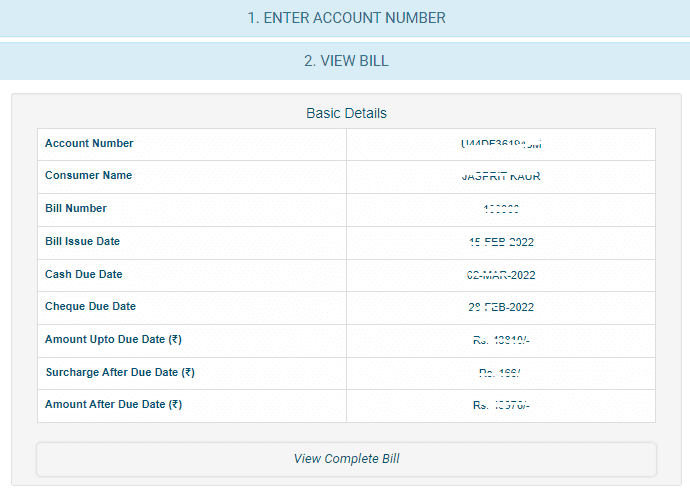690x497 pixels.
Task: Click the View Complete Bill button
Action: coord(346,459)
